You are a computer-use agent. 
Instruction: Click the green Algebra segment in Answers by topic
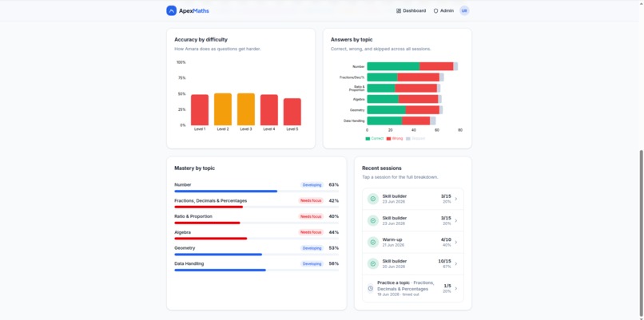[383, 99]
